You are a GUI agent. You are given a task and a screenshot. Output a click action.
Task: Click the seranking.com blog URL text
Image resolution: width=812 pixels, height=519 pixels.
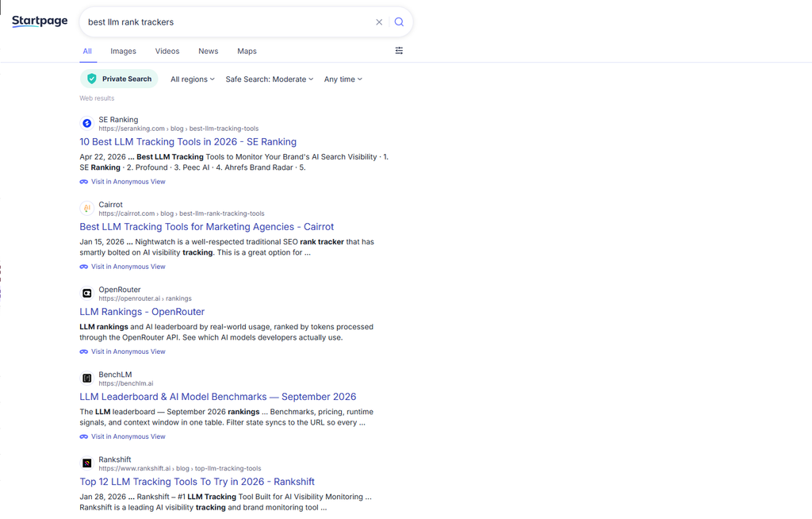pyautogui.click(x=178, y=129)
